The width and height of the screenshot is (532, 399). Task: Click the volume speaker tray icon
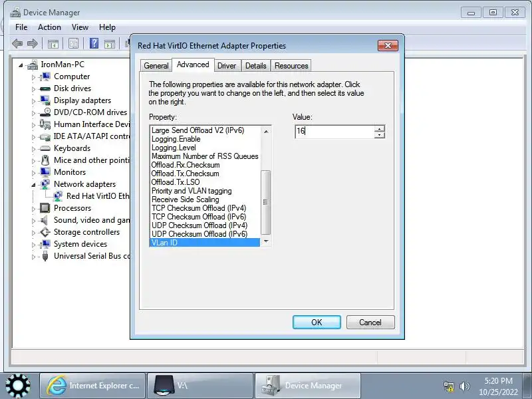click(464, 386)
